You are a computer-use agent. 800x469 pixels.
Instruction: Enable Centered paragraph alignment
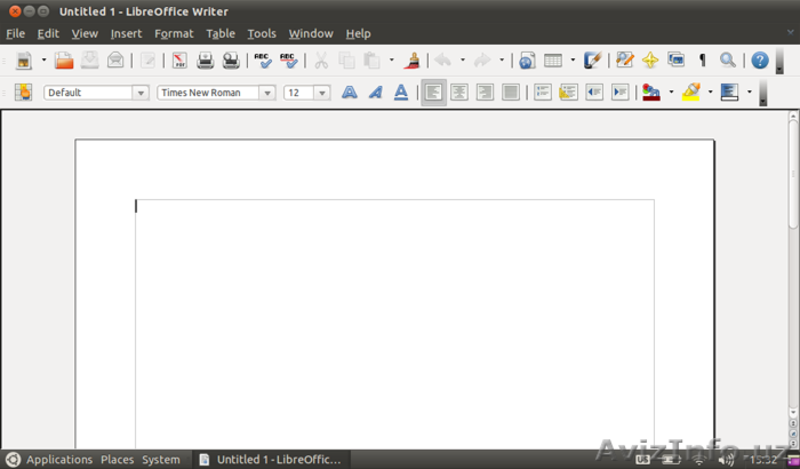coord(459,93)
